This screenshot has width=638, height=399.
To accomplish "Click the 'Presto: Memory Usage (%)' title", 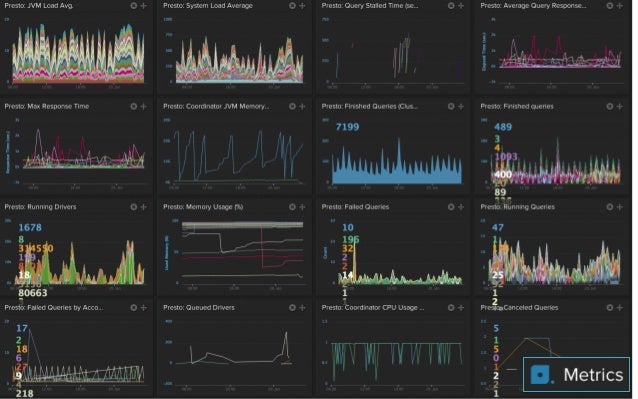I will click(203, 207).
